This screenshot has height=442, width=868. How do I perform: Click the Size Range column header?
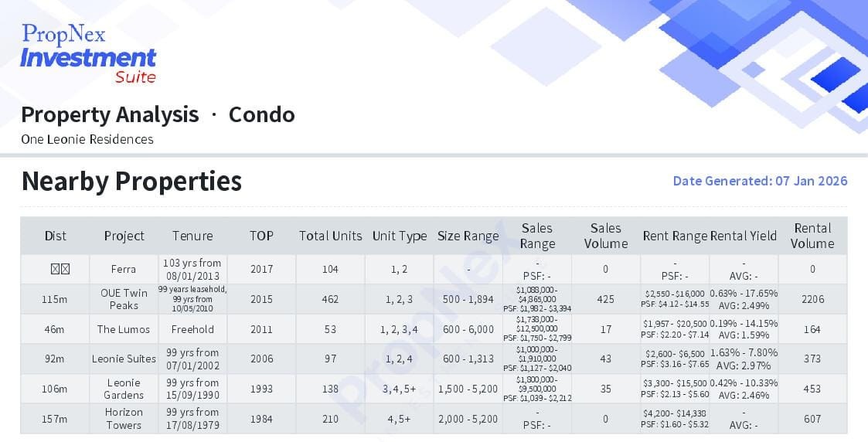(468, 236)
